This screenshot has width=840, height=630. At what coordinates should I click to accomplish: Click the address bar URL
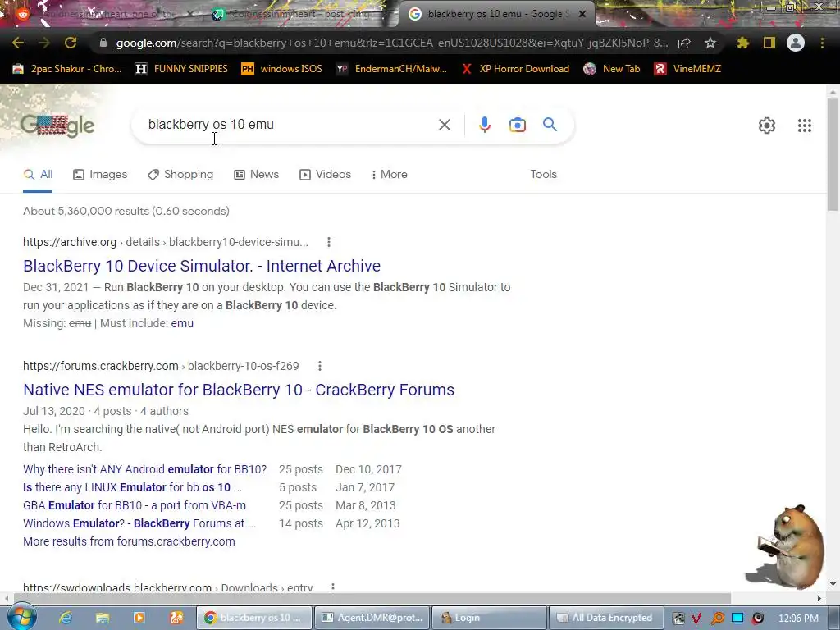(x=391, y=43)
